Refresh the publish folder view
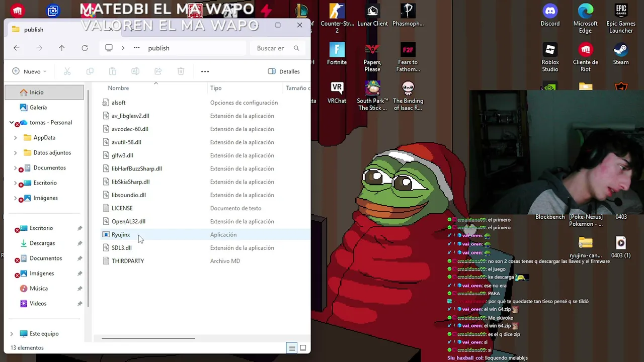Image resolution: width=644 pixels, height=362 pixels. [85, 48]
